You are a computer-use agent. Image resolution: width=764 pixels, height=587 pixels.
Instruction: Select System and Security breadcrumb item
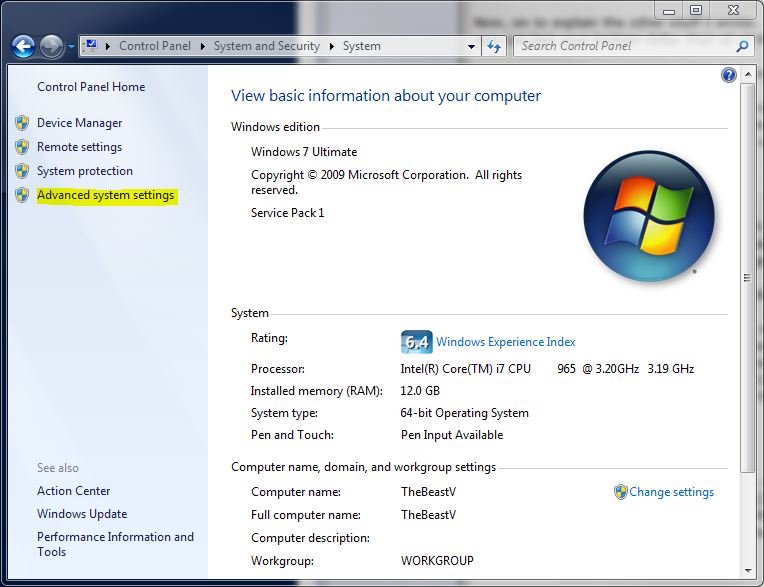pyautogui.click(x=266, y=46)
